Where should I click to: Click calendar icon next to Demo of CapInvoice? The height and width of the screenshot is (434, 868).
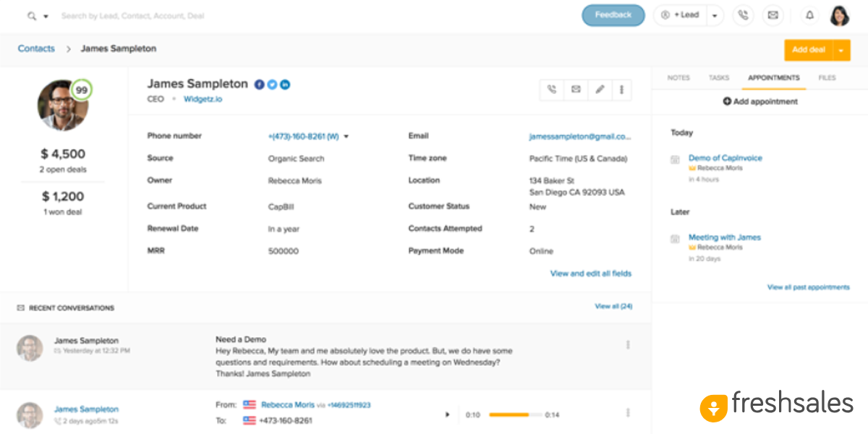pyautogui.click(x=675, y=159)
